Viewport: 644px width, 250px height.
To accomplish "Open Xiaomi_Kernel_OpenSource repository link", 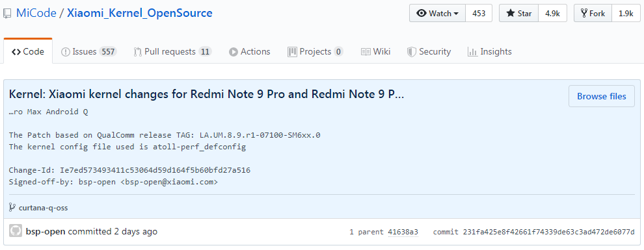I will [140, 13].
